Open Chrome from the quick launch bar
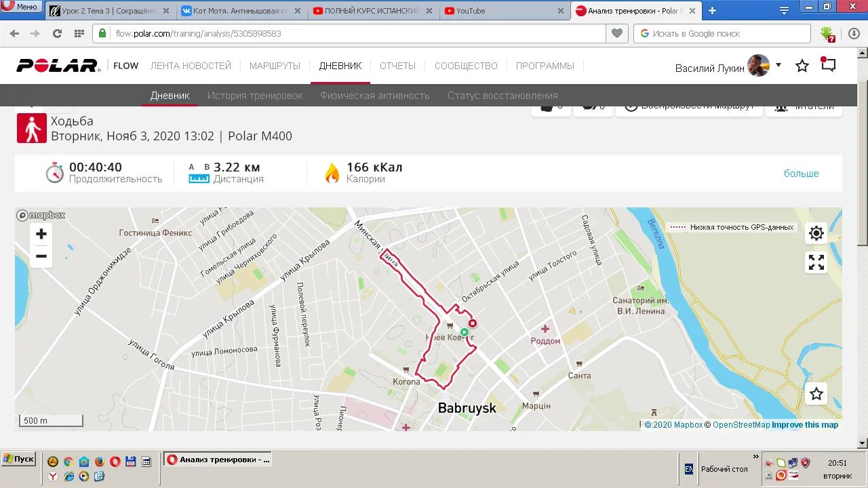868x488 pixels. [68, 462]
